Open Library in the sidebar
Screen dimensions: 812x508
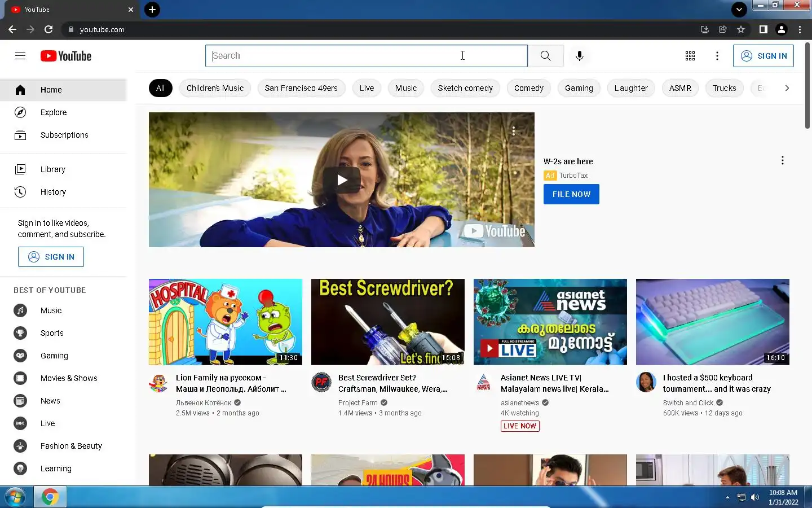pyautogui.click(x=63, y=169)
